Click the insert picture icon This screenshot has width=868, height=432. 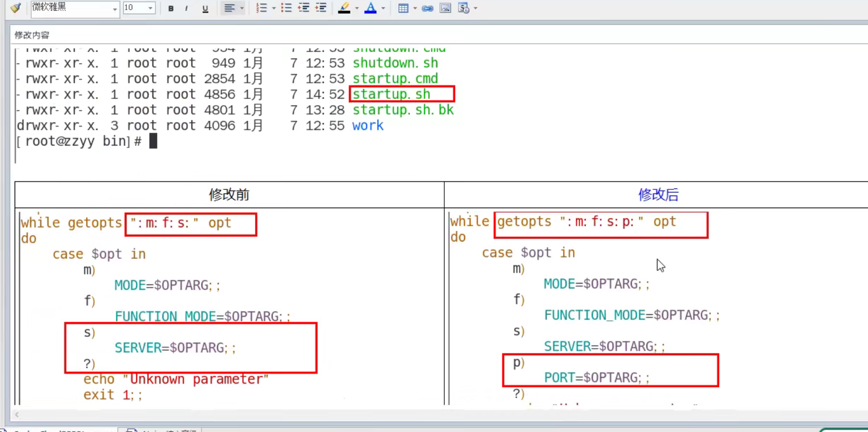click(x=445, y=8)
